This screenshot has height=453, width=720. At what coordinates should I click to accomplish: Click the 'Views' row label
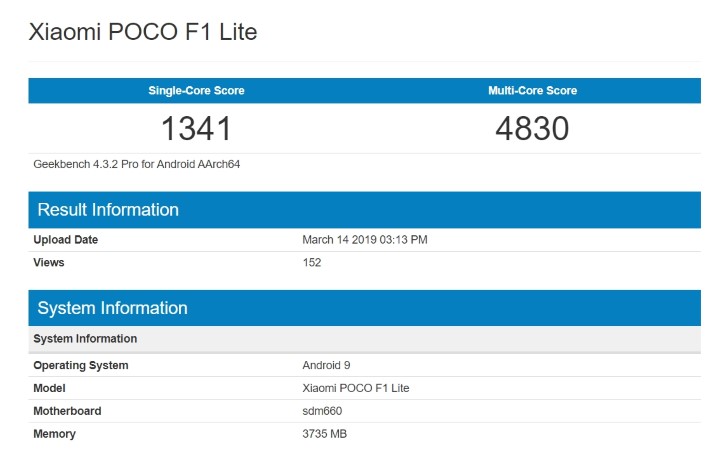tap(49, 263)
